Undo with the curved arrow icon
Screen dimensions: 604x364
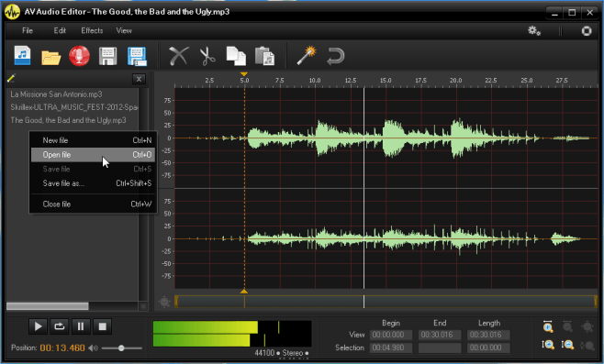point(335,56)
